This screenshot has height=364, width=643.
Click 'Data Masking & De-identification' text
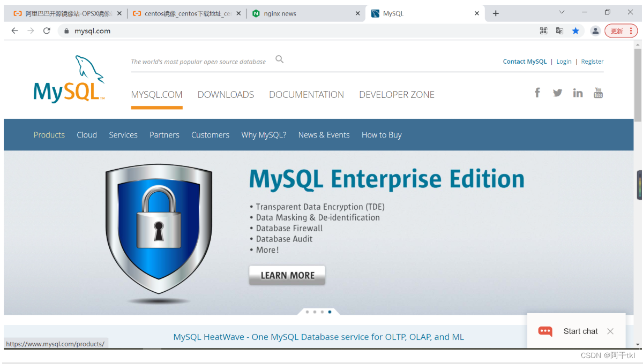coord(318,217)
